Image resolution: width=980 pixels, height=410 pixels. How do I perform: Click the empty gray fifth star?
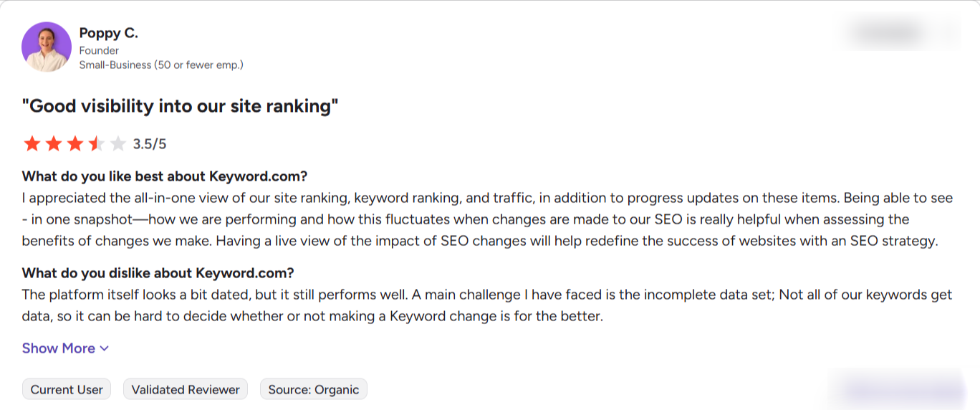[x=118, y=144]
